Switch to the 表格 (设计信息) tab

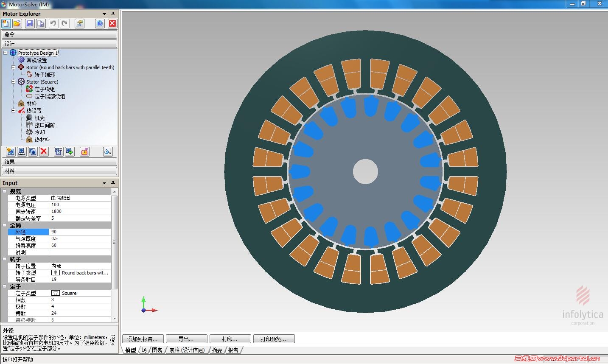coord(187,350)
